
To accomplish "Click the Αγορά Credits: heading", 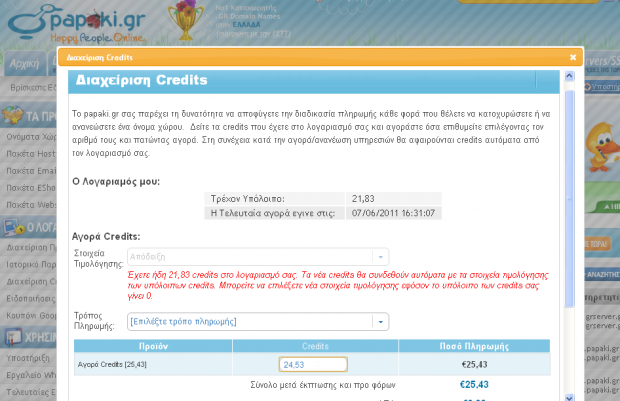I will pyautogui.click(x=106, y=236).
